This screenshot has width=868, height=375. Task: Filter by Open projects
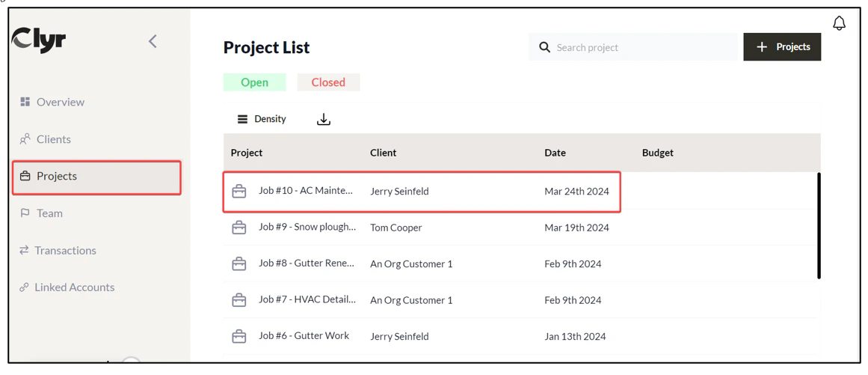tap(255, 82)
